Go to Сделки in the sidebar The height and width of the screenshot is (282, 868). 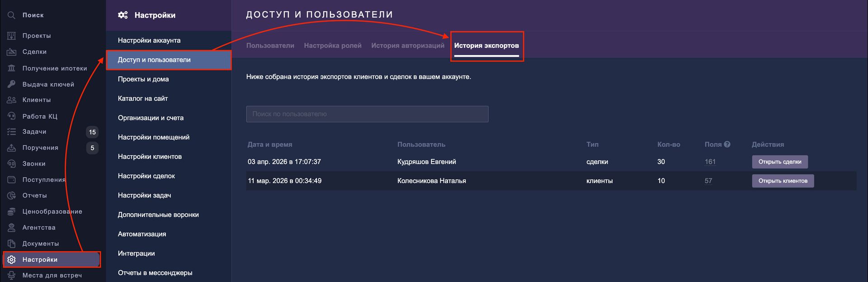click(x=34, y=52)
